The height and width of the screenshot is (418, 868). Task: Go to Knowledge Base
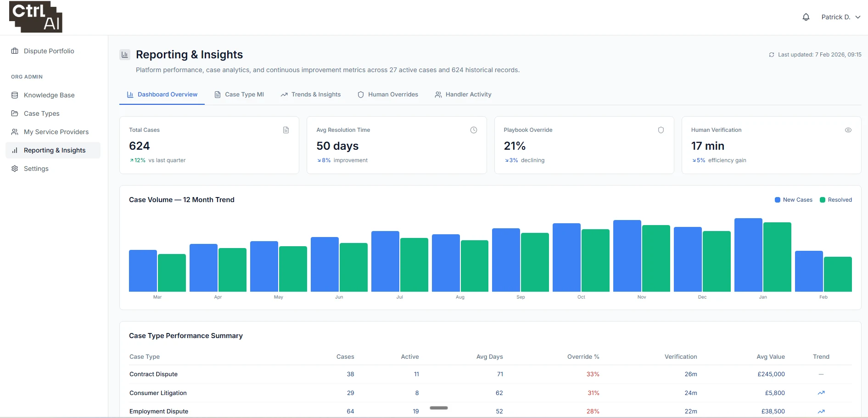(53, 95)
